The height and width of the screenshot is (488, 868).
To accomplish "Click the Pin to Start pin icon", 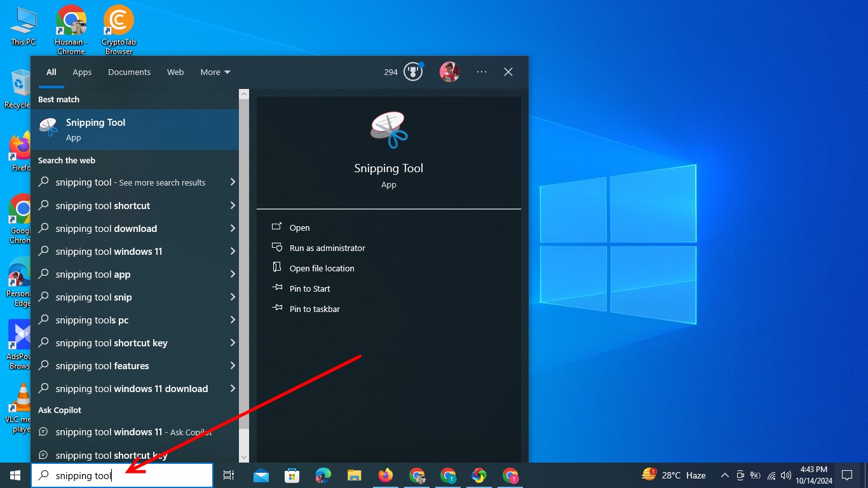I will tap(276, 288).
